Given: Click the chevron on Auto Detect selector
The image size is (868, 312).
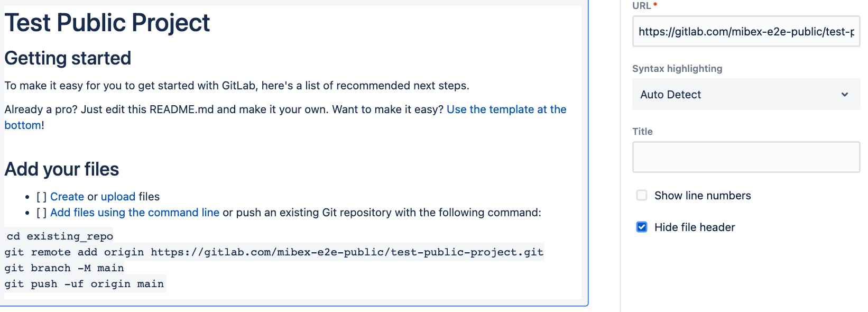Looking at the screenshot, I should pos(845,94).
